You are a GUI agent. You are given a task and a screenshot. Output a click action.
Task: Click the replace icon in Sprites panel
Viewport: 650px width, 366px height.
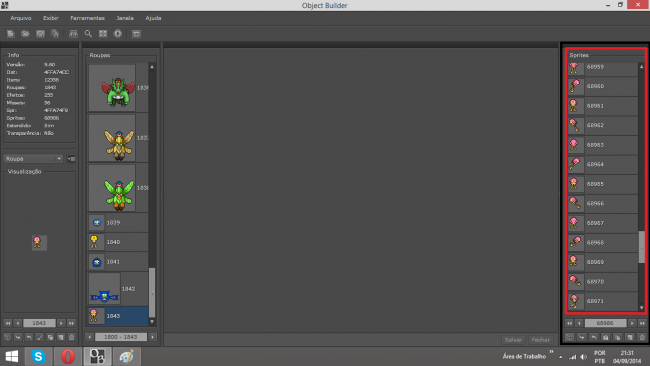(x=569, y=337)
